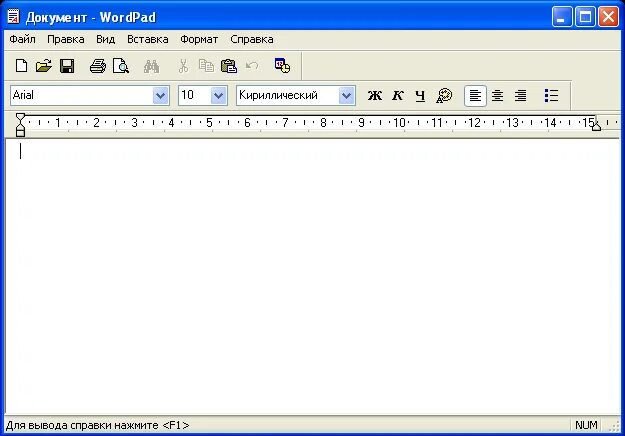Toggle bullet list formatting
This screenshot has width=625, height=436.
551,96
